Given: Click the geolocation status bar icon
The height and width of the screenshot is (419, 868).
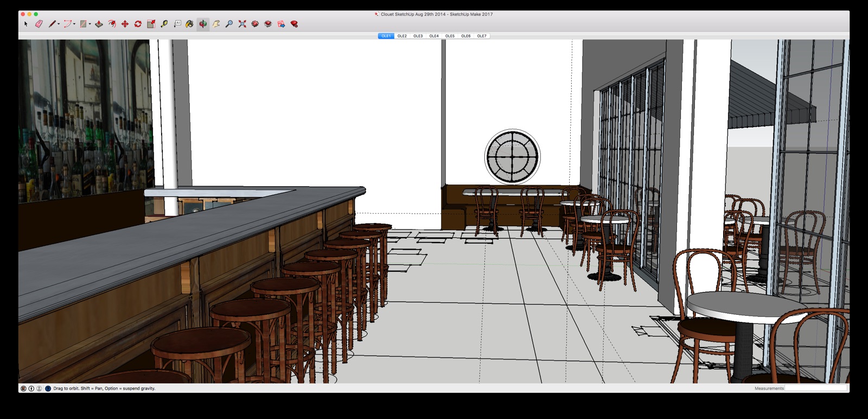Looking at the screenshot, I should pos(23,389).
